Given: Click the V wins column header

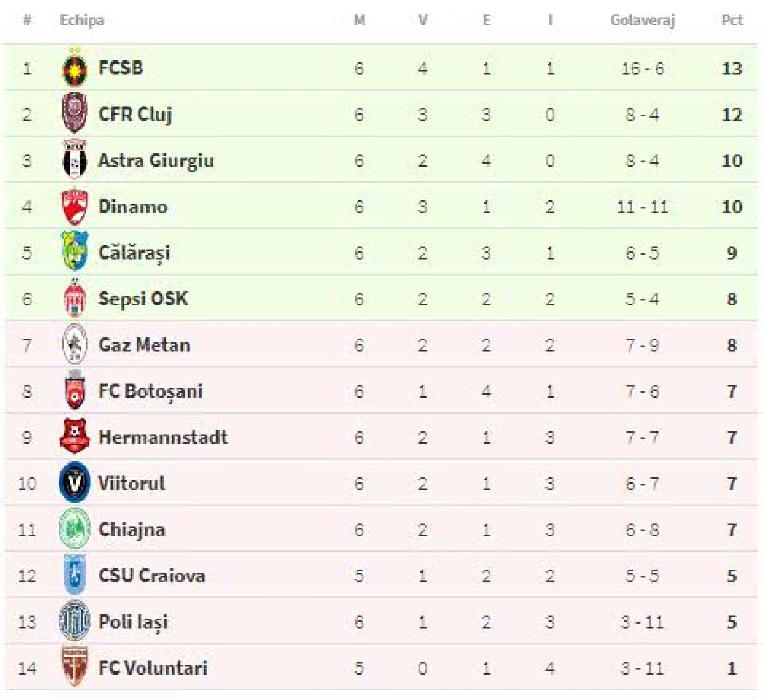Looking at the screenshot, I should [423, 20].
